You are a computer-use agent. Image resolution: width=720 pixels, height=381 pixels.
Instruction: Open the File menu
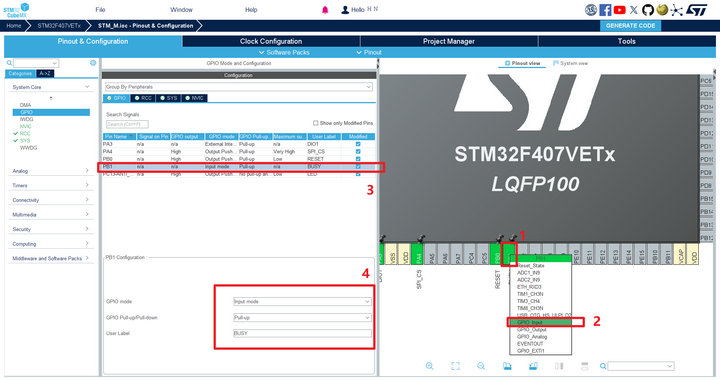click(100, 10)
